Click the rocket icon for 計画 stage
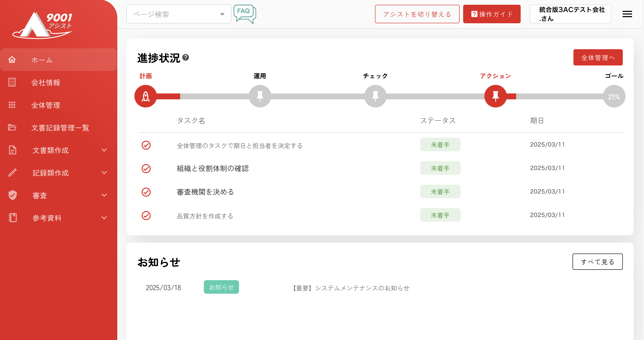644x340 pixels. coord(145,96)
